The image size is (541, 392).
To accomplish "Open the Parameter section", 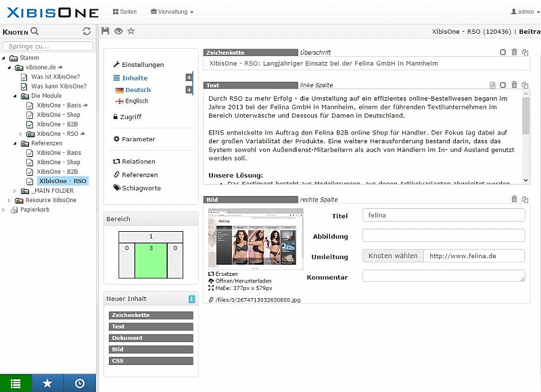I will click(135, 139).
